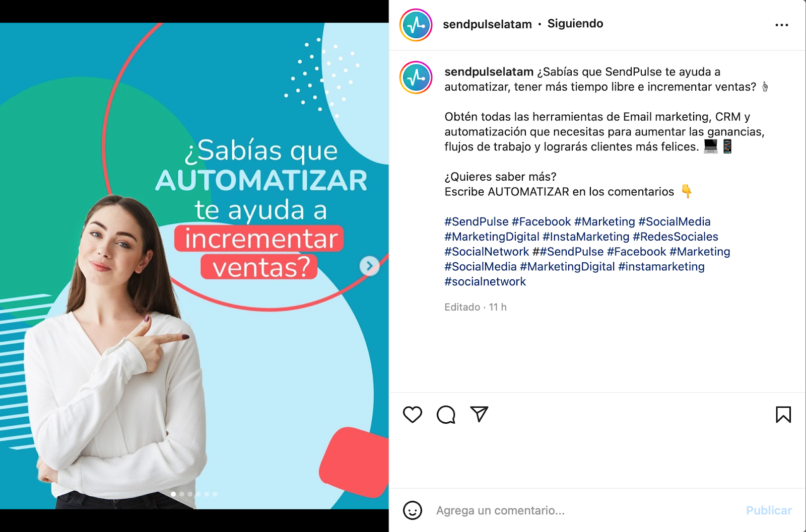Toggle the Siguiendo follow status
The width and height of the screenshot is (806, 532).
point(575,24)
